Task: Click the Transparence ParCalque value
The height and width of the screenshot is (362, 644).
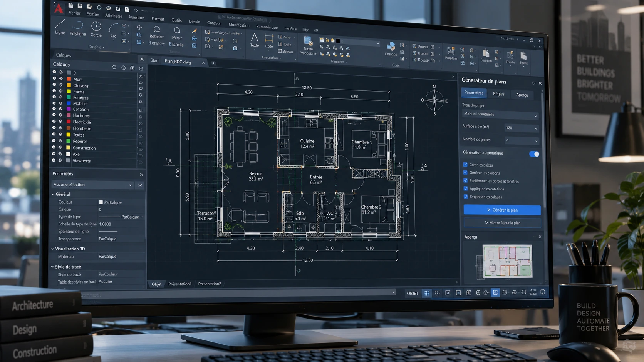Action: pyautogui.click(x=107, y=239)
